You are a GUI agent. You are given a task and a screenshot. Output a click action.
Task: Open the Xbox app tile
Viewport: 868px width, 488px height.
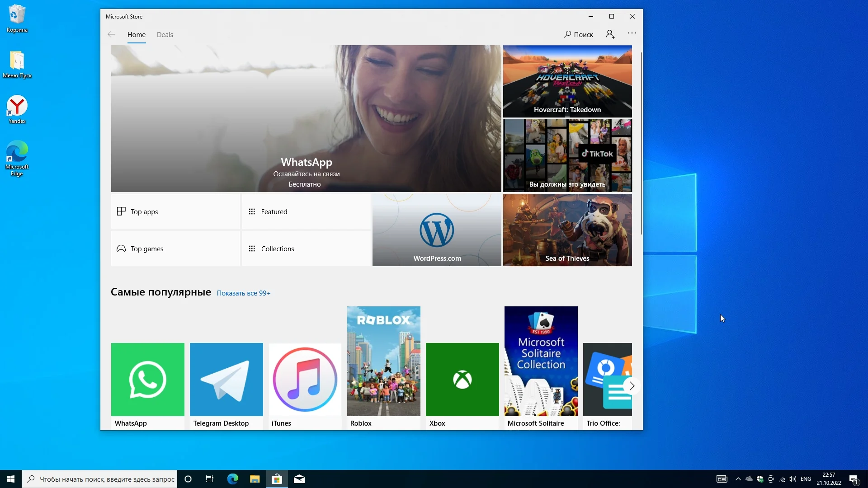coord(462,379)
